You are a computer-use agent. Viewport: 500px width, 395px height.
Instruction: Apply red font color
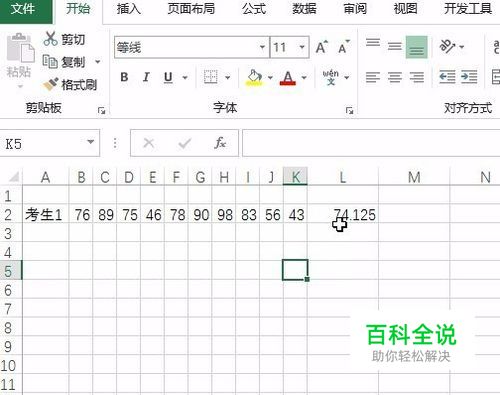click(288, 78)
